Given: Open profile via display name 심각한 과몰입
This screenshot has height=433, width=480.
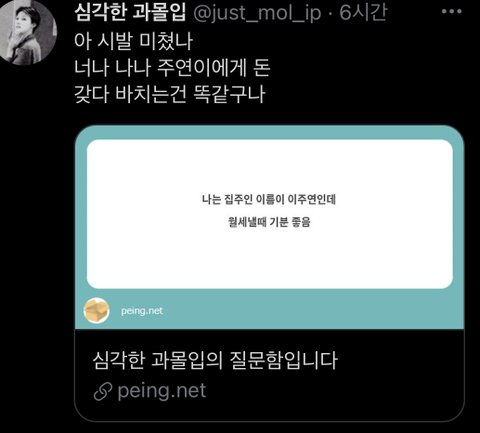Looking at the screenshot, I should click(x=130, y=12).
